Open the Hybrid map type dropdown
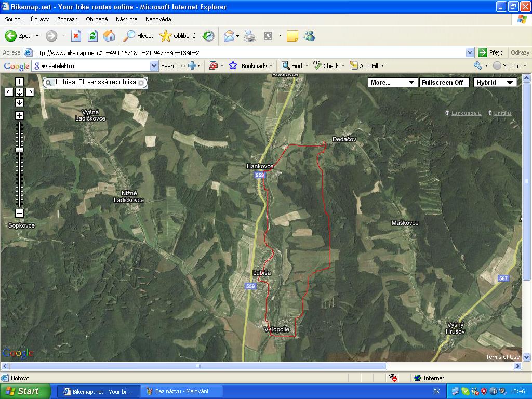 tap(495, 82)
